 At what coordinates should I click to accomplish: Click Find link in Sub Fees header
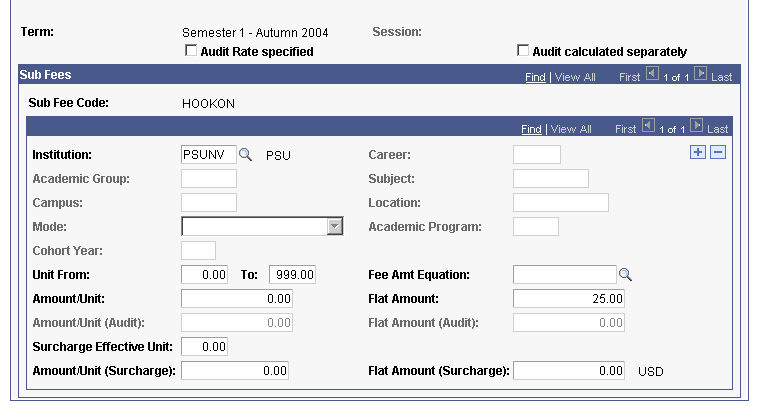coord(535,77)
